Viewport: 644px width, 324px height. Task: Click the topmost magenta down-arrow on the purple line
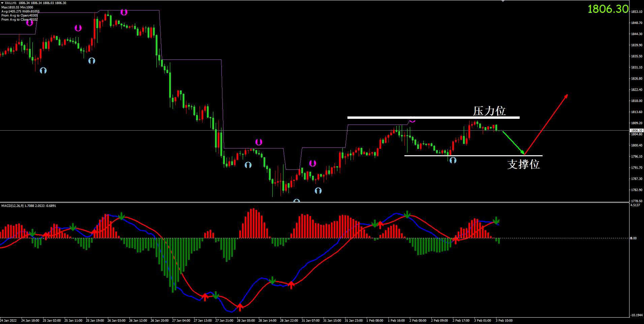click(124, 12)
